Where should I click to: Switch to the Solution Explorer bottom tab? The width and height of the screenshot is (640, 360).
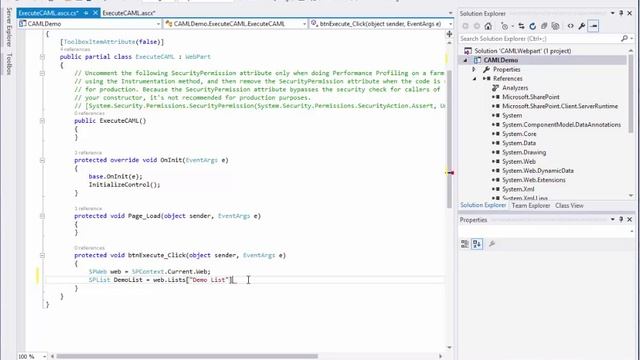pos(483,205)
